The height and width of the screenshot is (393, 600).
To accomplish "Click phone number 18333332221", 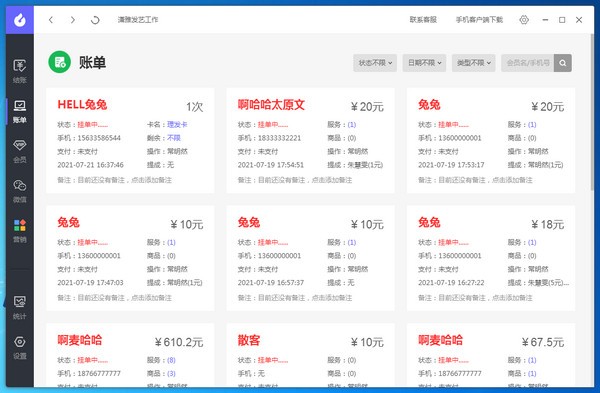I will click(279, 138).
